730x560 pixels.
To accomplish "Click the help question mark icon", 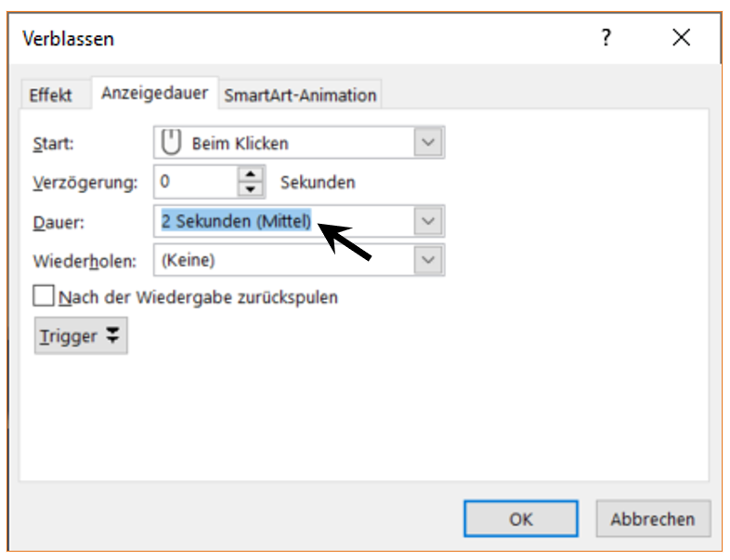I will pos(606,38).
